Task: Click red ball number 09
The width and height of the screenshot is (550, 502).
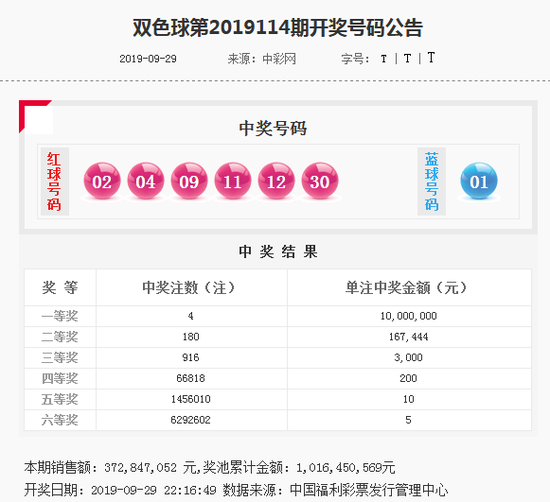Action: point(189,181)
